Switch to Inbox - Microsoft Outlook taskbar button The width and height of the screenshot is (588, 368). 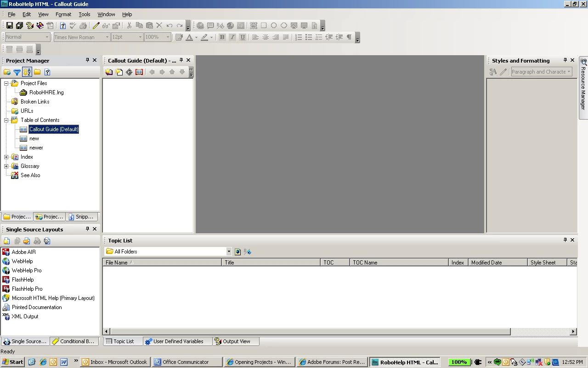click(115, 362)
